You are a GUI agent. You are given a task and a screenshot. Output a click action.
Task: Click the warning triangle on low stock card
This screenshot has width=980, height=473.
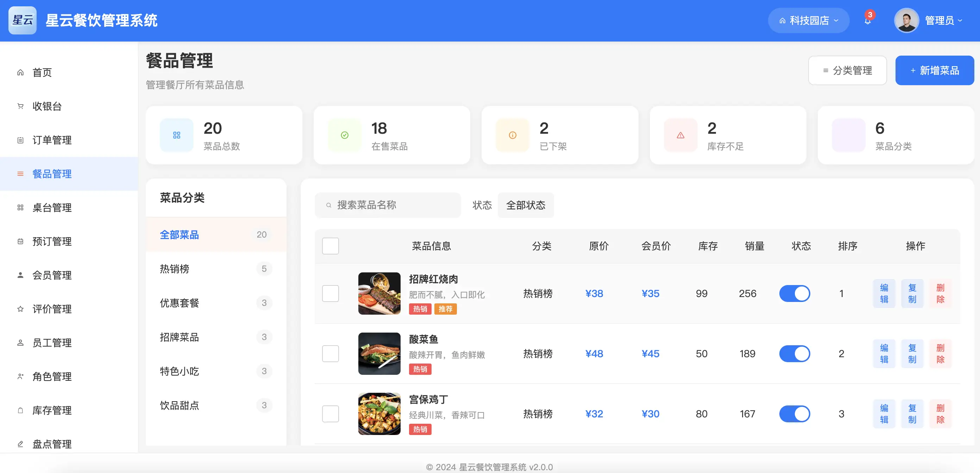click(x=680, y=135)
